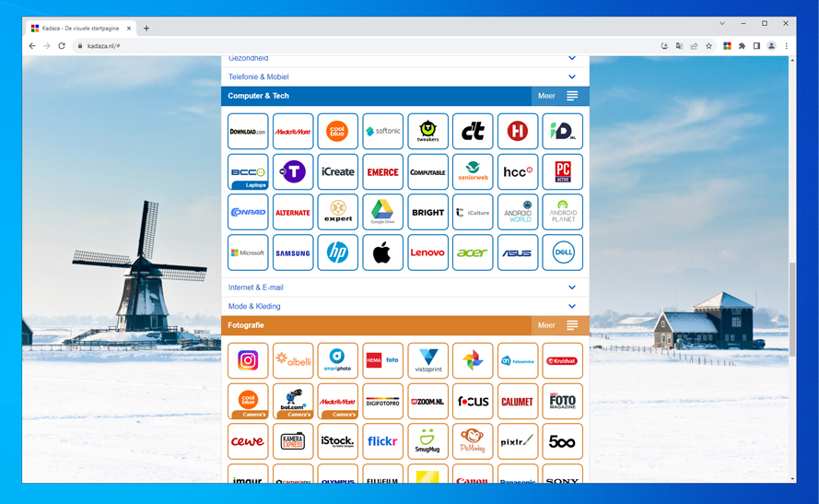Open the Google Drive tile
Viewport: 819px width, 504px height.
(x=382, y=212)
